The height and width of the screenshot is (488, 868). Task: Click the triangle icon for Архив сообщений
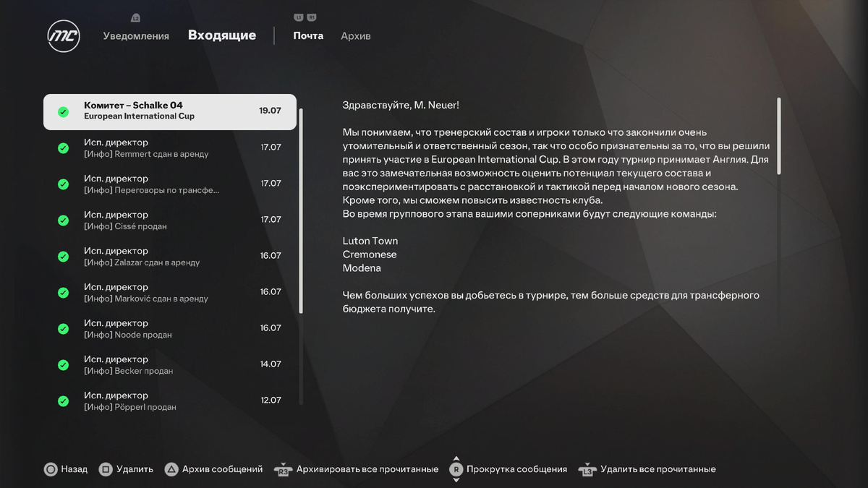point(171,469)
